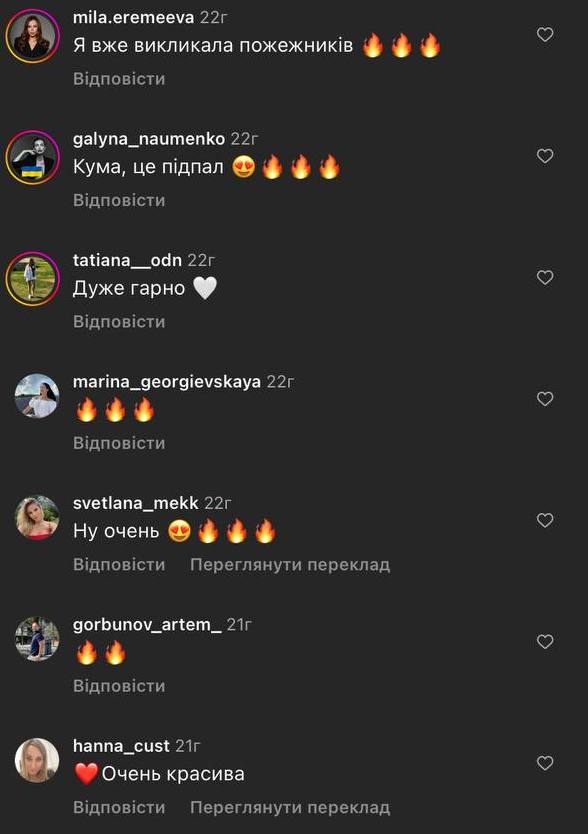Like galyna_naumenko's comment with heart icon
Screen dimensions: 588x834
[545, 156]
